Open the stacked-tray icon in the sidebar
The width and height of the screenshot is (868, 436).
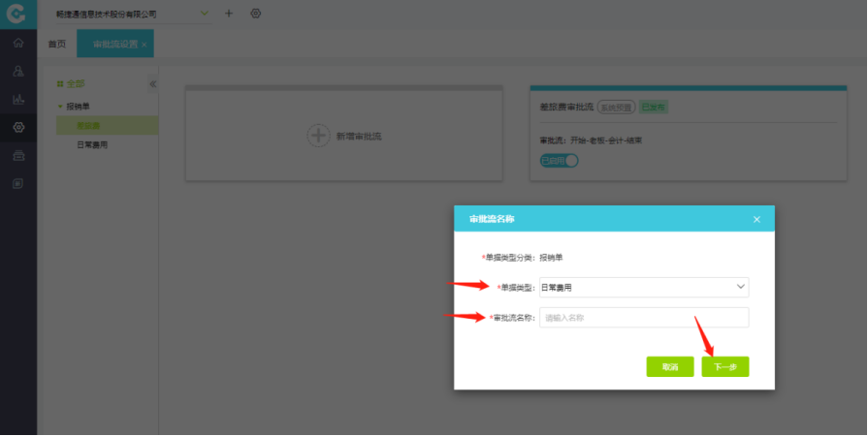(x=18, y=155)
